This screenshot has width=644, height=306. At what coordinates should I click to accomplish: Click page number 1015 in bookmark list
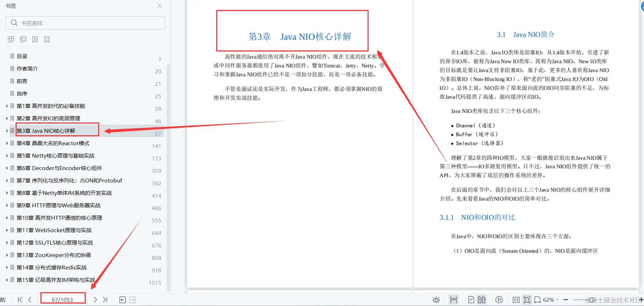click(155, 283)
